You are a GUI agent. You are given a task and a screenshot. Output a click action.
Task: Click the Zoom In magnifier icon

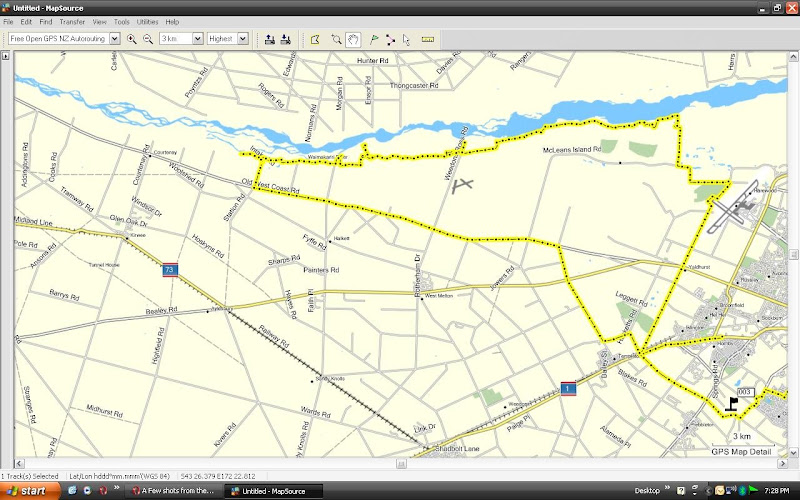tap(132, 39)
